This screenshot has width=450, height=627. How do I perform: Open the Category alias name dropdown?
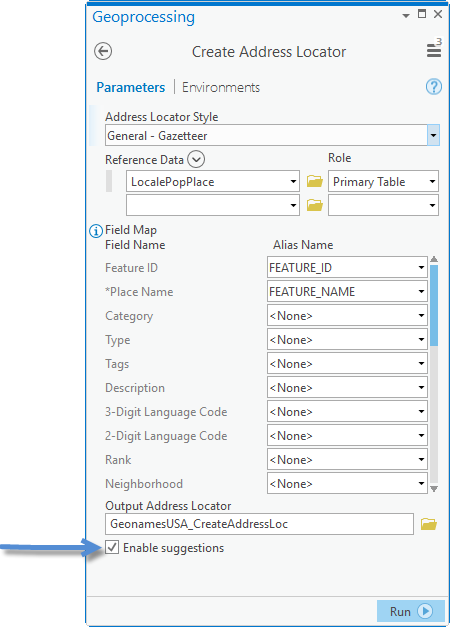(x=347, y=315)
